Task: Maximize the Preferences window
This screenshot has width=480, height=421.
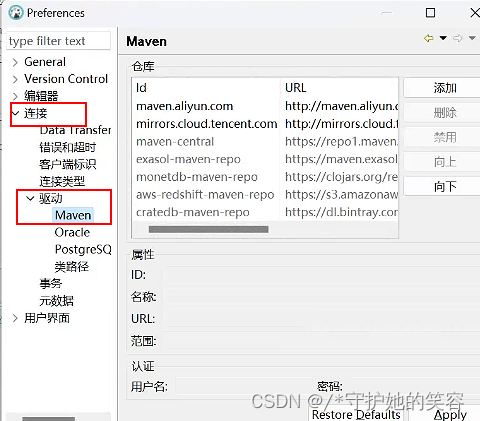Action: click(x=430, y=13)
